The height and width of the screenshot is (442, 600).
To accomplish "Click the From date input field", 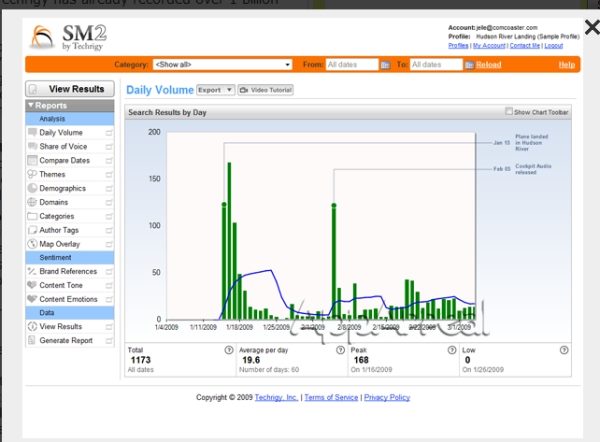I will pos(351,65).
